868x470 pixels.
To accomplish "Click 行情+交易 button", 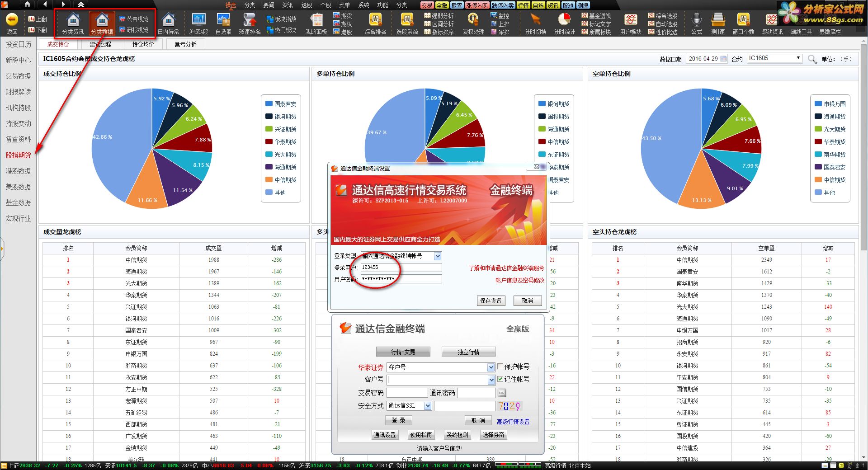I will (403, 352).
